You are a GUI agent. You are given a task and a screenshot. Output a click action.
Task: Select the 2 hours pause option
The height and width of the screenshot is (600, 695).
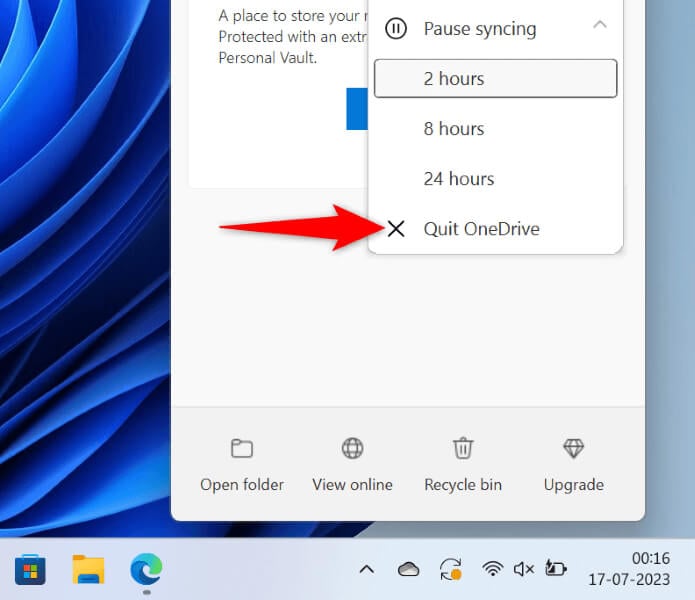click(496, 78)
